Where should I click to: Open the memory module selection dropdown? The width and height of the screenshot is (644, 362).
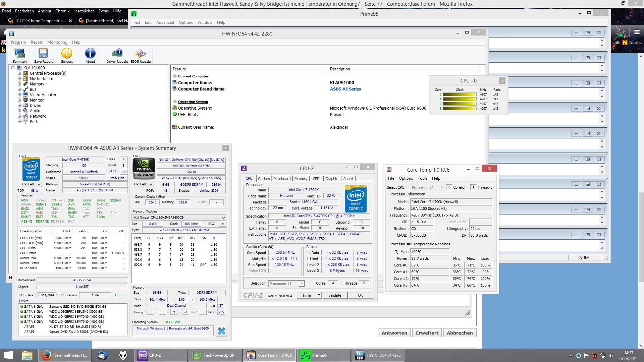click(x=223, y=218)
